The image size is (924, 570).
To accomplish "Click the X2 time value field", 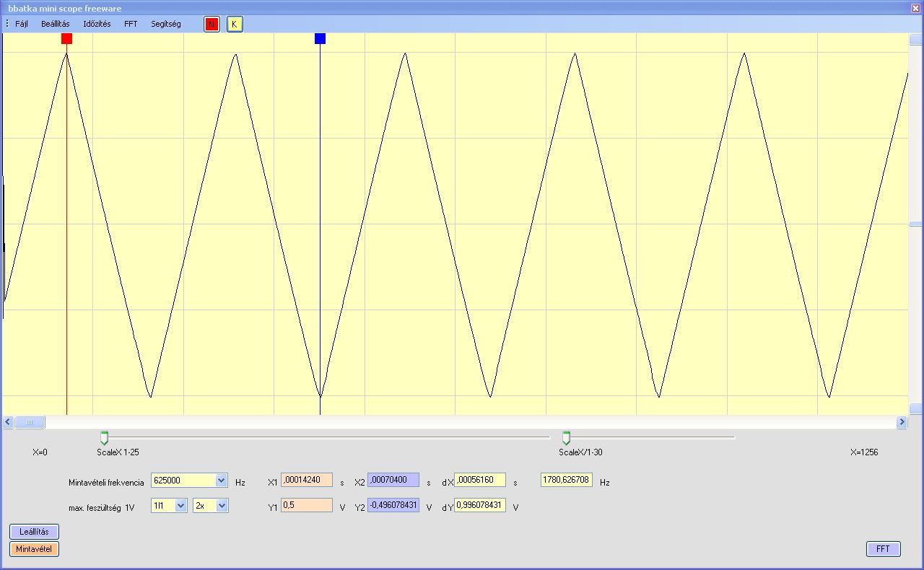I will (x=393, y=480).
